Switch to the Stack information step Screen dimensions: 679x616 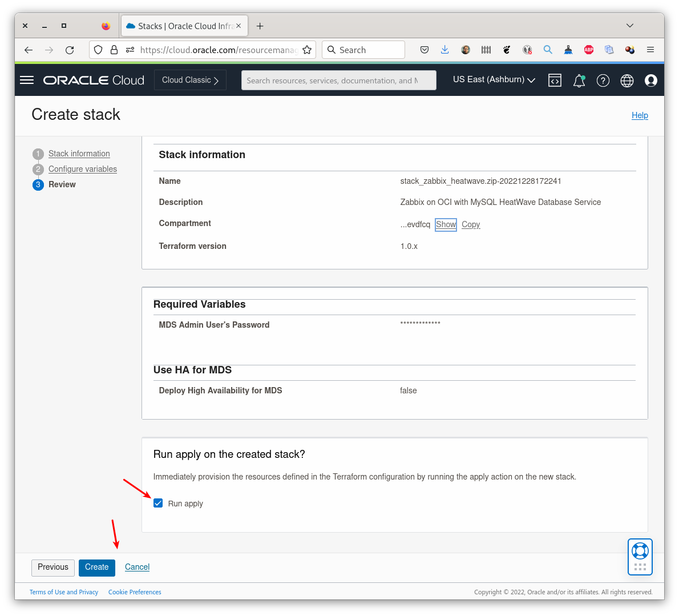[79, 154]
